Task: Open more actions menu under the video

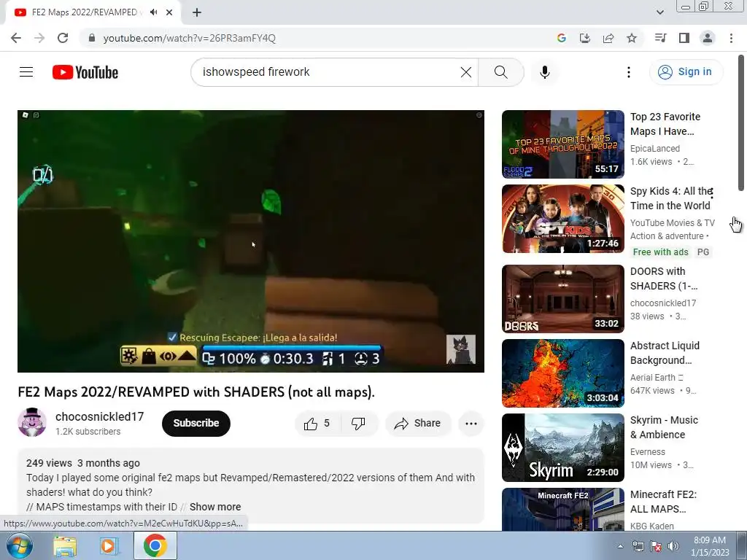Action: (471, 424)
